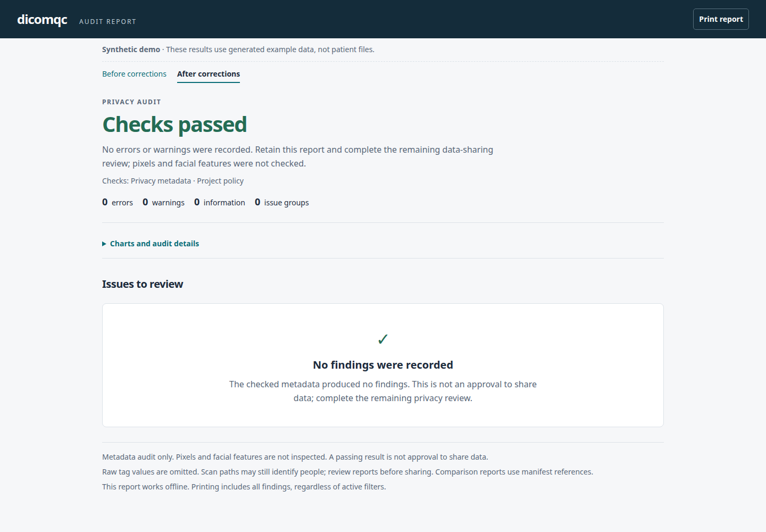
Task: Click the '0 warnings' count
Action: point(163,202)
